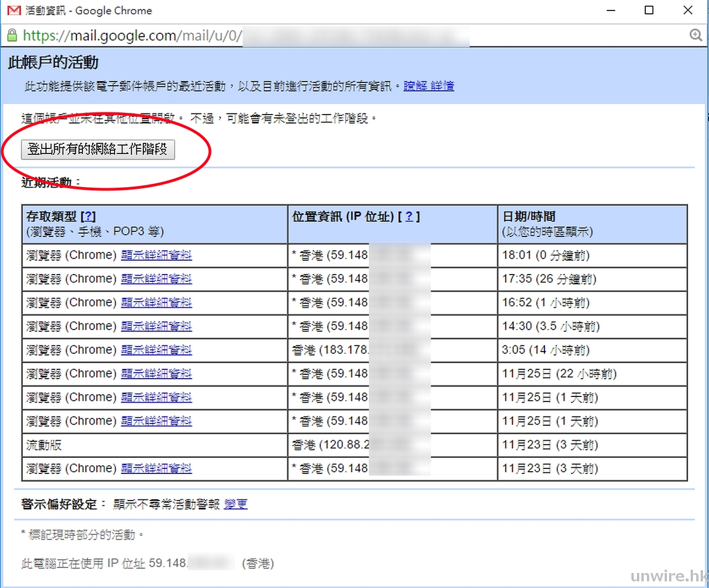Viewport: 709px width, 588px height.
Task: Maximize the Chrome popup window
Action: click(x=649, y=11)
